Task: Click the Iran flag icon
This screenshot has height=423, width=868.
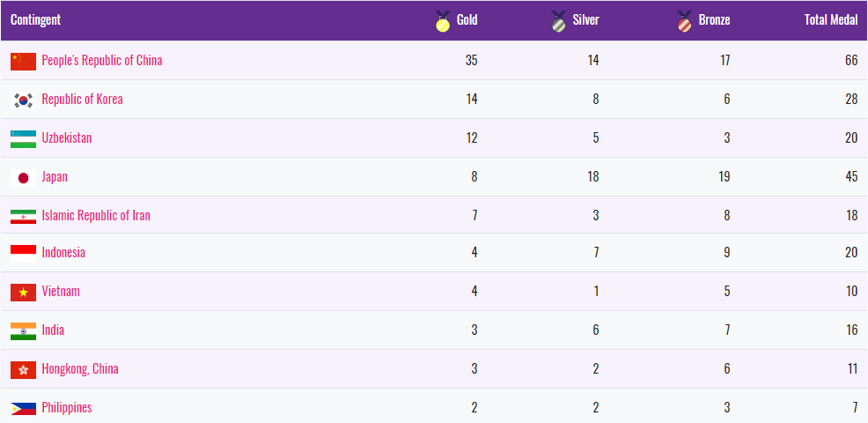Action: pyautogui.click(x=23, y=216)
